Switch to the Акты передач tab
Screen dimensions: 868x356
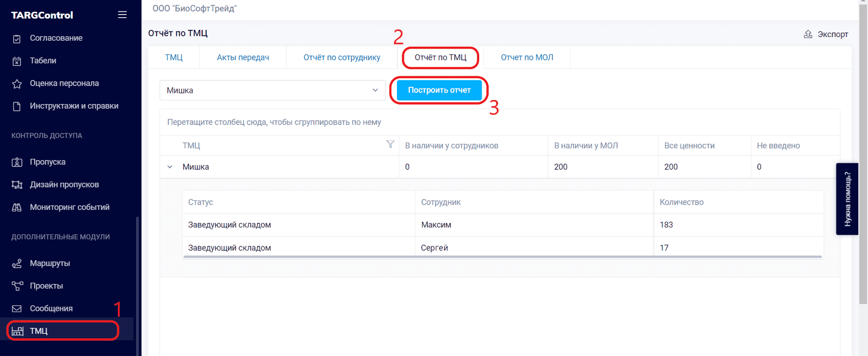[243, 57]
